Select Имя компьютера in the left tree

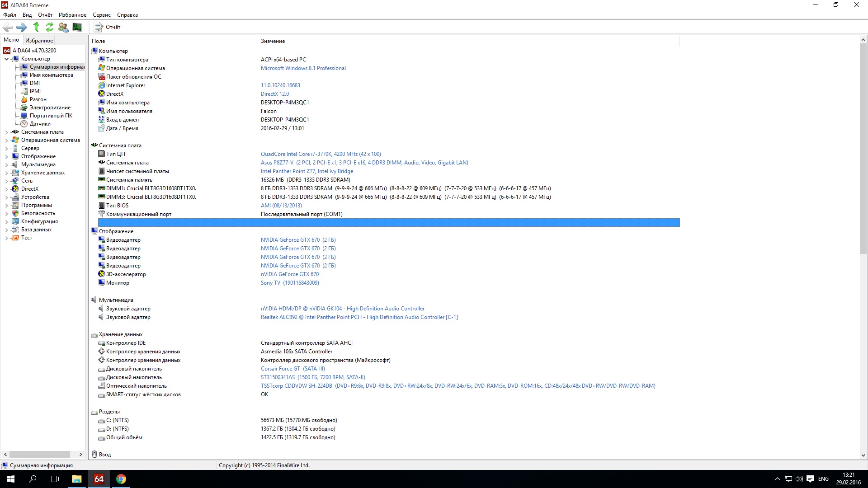point(51,75)
